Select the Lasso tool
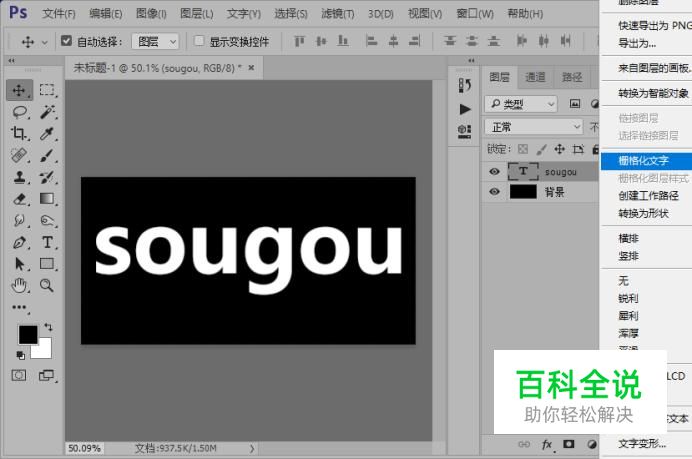Viewport: 692px width, 459px height. click(20, 112)
